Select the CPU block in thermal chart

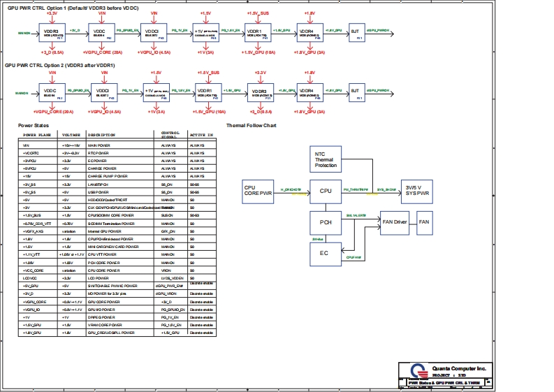click(x=326, y=191)
